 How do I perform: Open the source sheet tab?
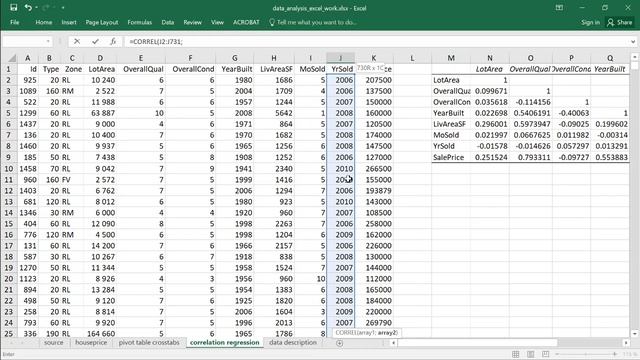point(53,343)
